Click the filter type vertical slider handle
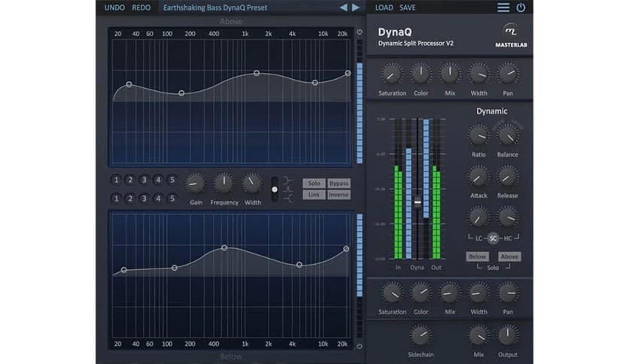This screenshot has height=364, width=629. click(275, 190)
